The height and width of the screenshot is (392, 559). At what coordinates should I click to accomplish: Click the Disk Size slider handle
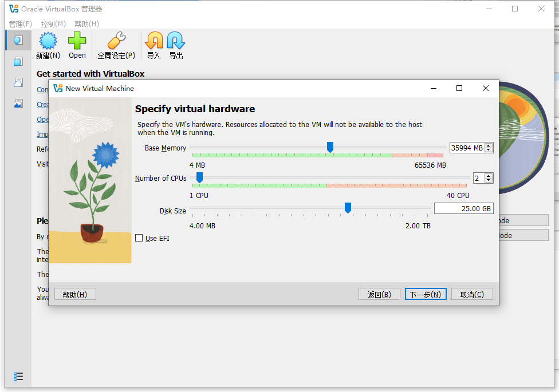tap(348, 208)
